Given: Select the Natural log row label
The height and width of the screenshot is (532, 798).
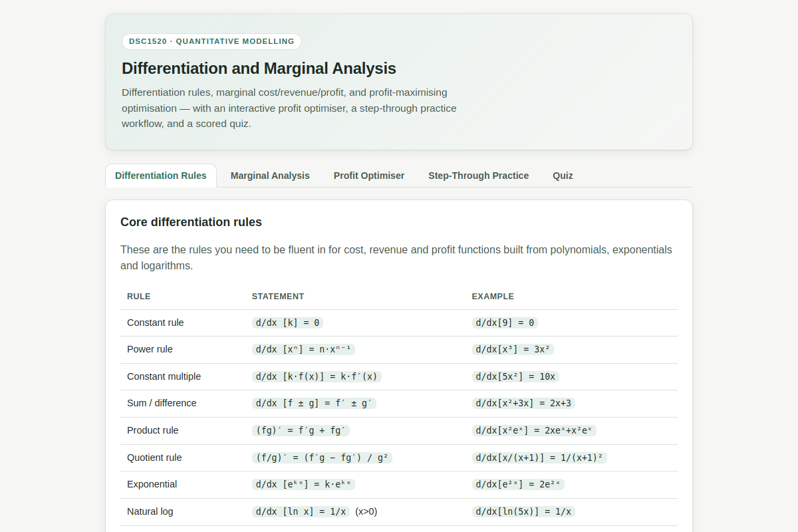Looking at the screenshot, I should point(150,511).
